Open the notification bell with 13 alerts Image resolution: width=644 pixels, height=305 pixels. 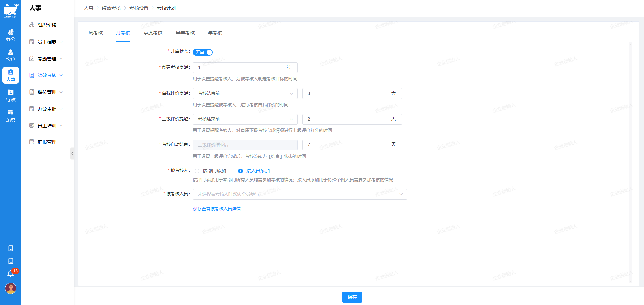click(x=10, y=274)
